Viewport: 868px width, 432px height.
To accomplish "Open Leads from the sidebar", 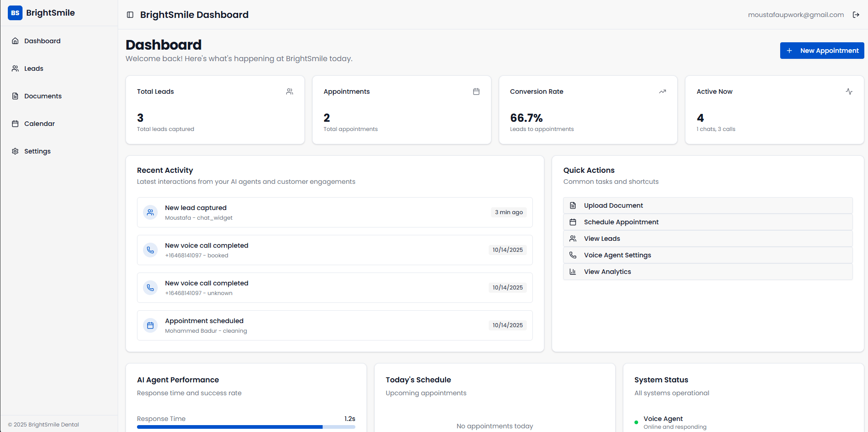I will coord(33,68).
